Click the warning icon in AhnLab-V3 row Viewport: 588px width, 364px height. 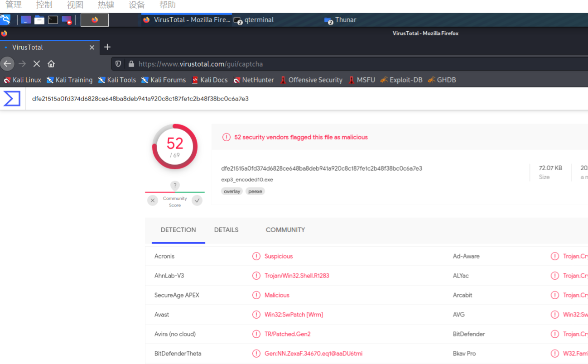coord(256,276)
